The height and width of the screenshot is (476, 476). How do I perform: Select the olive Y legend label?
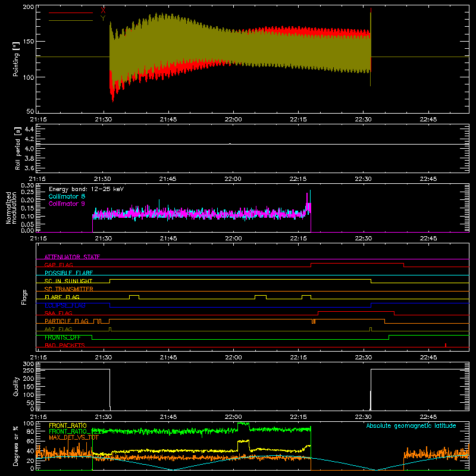[103, 18]
